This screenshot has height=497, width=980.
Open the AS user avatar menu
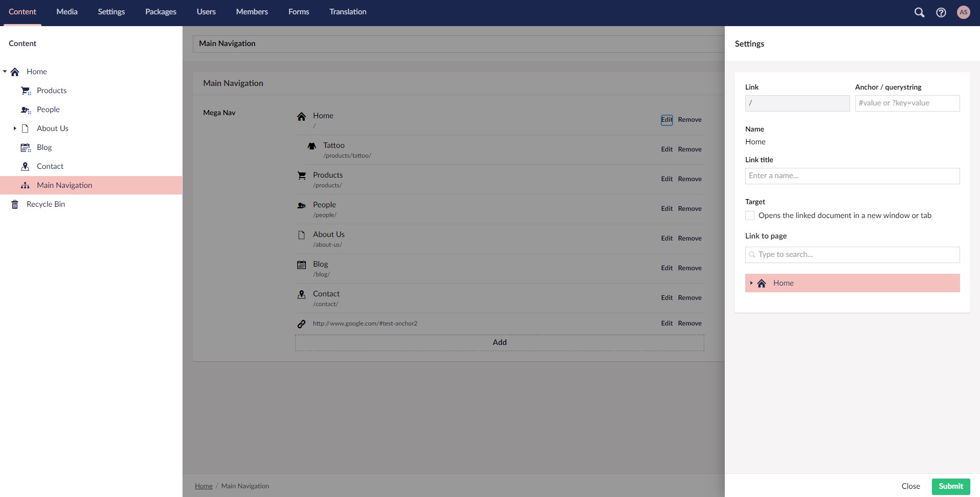pyautogui.click(x=963, y=12)
